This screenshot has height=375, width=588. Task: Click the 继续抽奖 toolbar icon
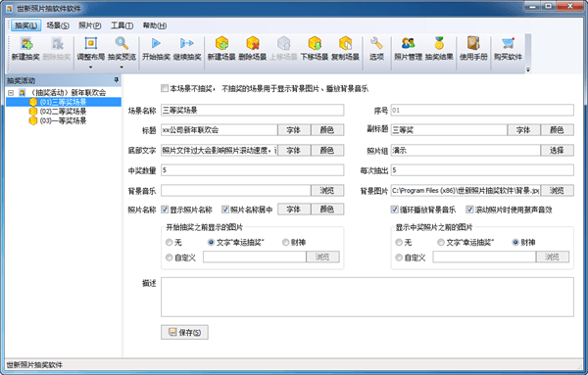coord(187,49)
